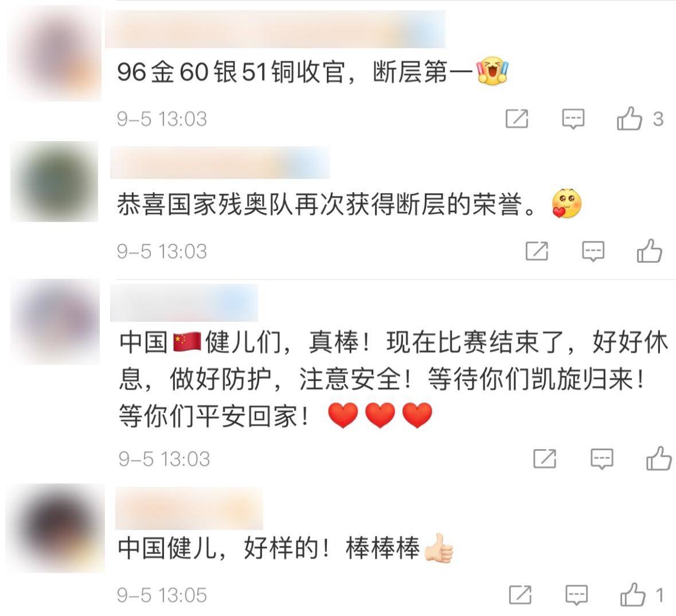Comment on the 中国健儿们真棒 post
Screen dimensions: 676x616
tap(601, 458)
